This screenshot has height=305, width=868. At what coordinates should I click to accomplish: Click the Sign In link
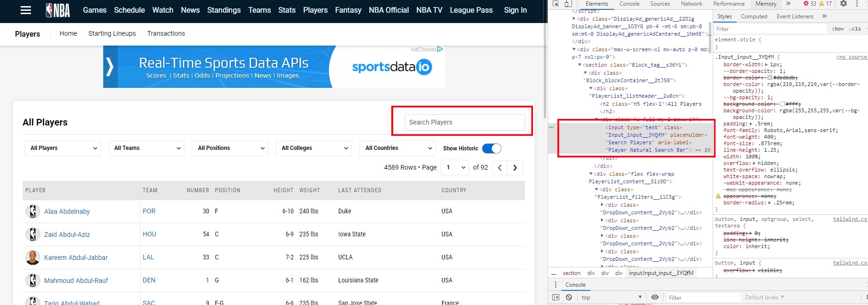(515, 10)
